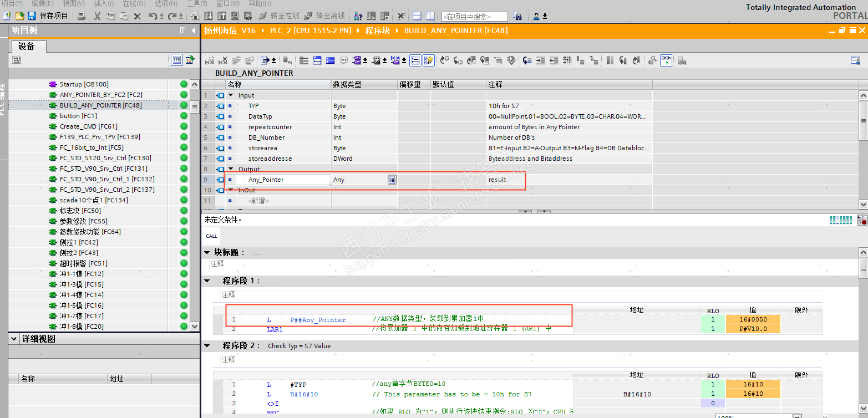Open the 编辑(E) menu
The image size is (868, 418).
(43, 3)
